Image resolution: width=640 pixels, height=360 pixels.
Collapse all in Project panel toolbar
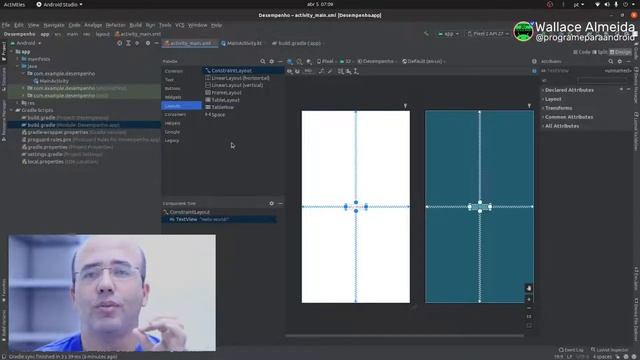[x=137, y=43]
